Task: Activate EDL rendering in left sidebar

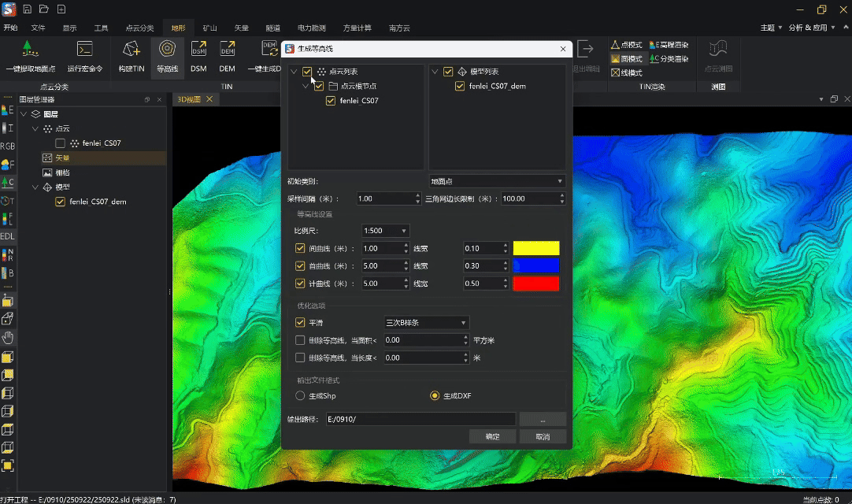Action: pos(7,236)
